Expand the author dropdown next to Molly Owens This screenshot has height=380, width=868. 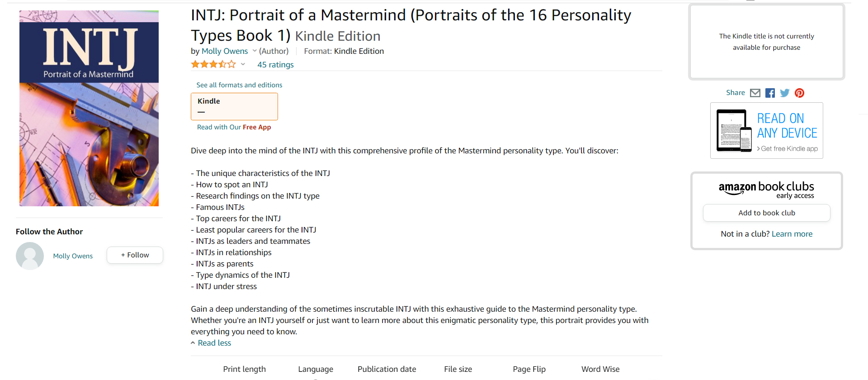click(255, 51)
